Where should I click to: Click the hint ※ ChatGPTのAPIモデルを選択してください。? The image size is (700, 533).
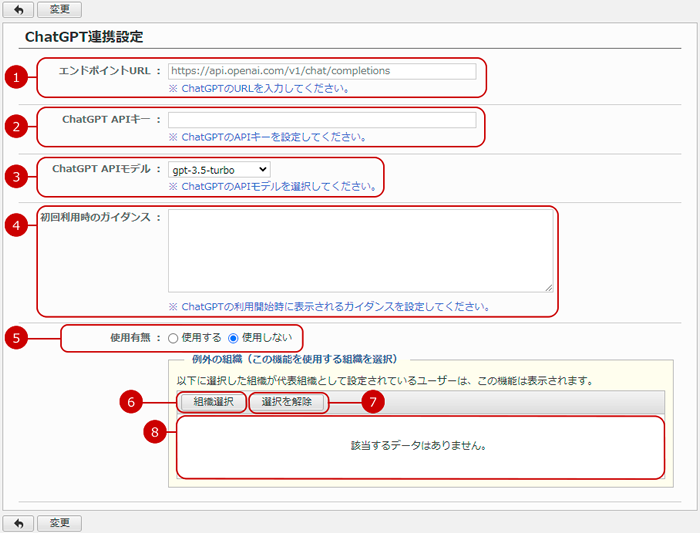[x=273, y=186]
